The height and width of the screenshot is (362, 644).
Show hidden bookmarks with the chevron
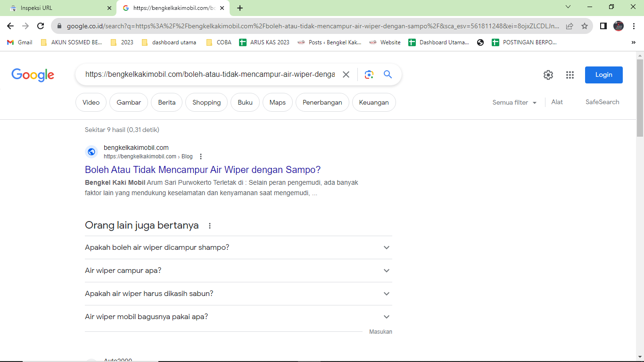pos(633,42)
